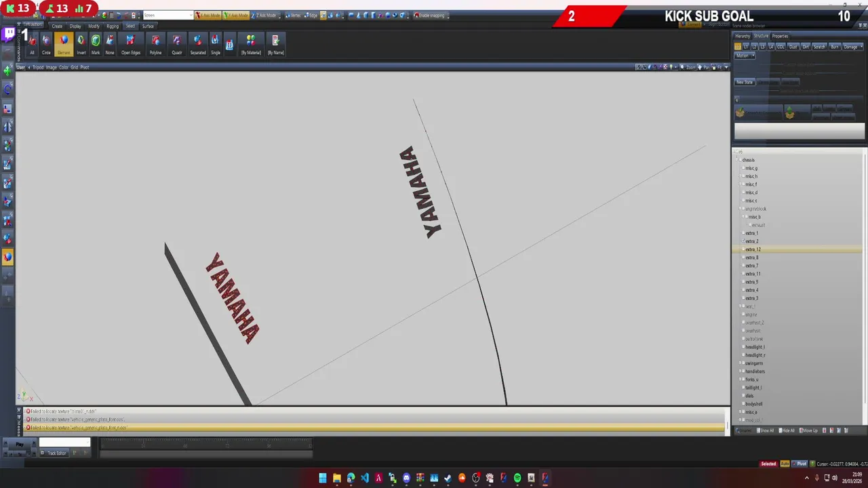Open the Rigging tab
This screenshot has width=868, height=488.
pos(113,26)
